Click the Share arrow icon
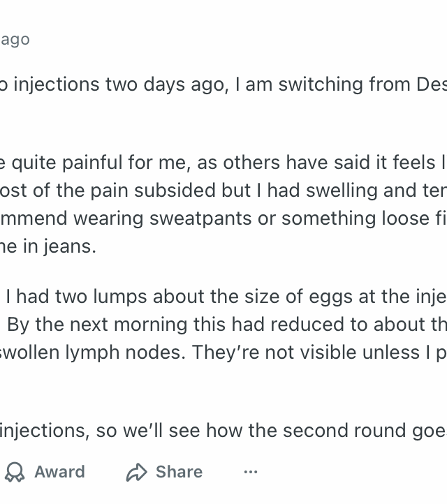 pos(136,473)
